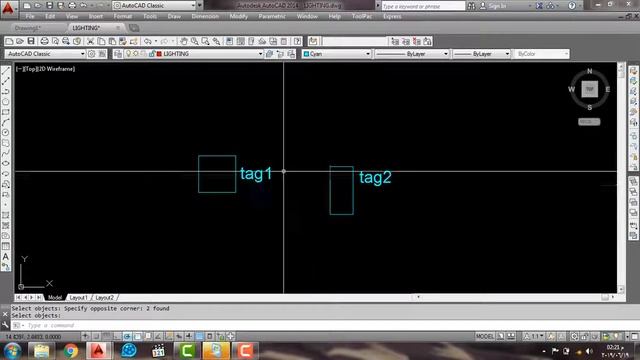This screenshot has height=360, width=640.
Task: Click the TOP face of ViewCube
Action: (x=589, y=89)
